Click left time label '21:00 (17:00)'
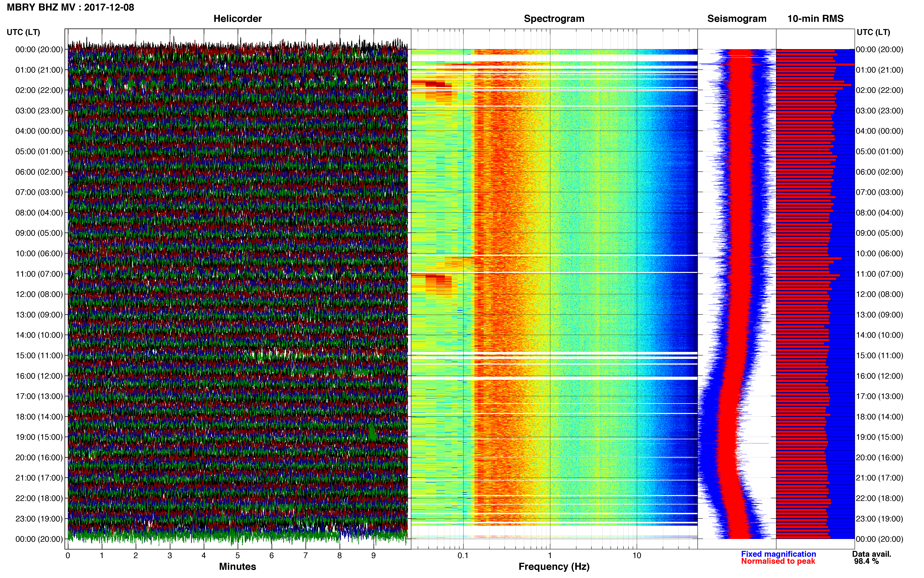924x578 pixels. coord(39,478)
